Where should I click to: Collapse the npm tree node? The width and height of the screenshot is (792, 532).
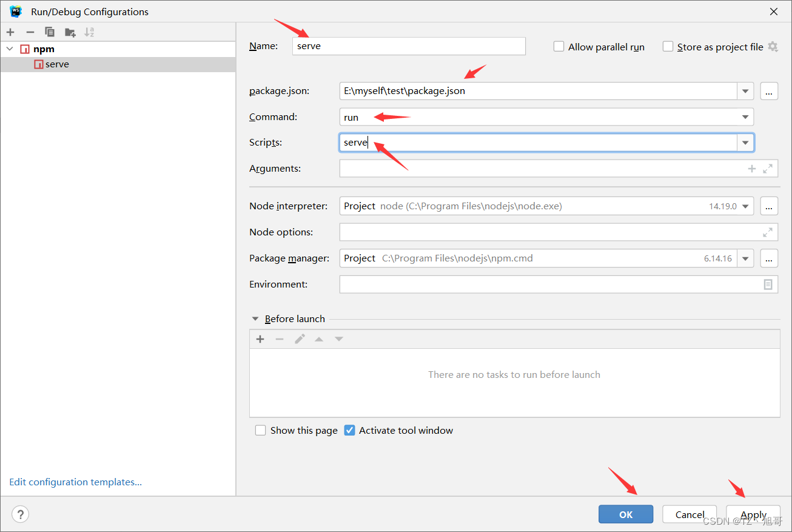pyautogui.click(x=10, y=49)
